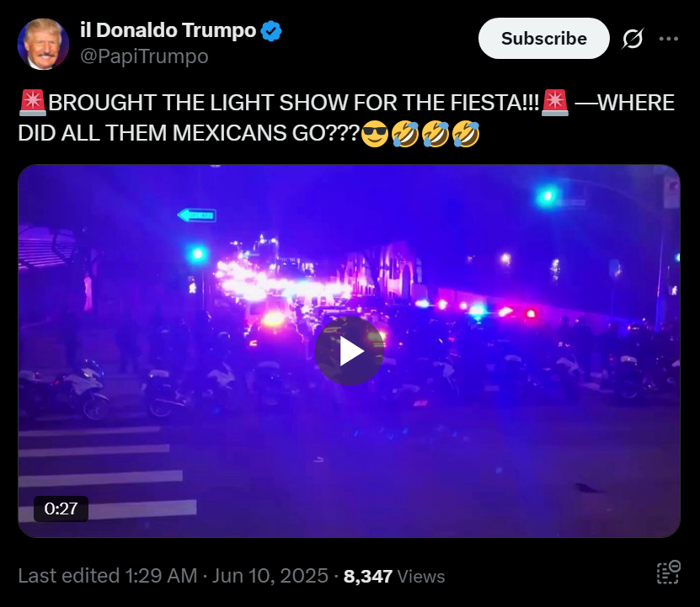The width and height of the screenshot is (700, 607).
Task: Click the blue verified checkmark badge
Action: 271,31
